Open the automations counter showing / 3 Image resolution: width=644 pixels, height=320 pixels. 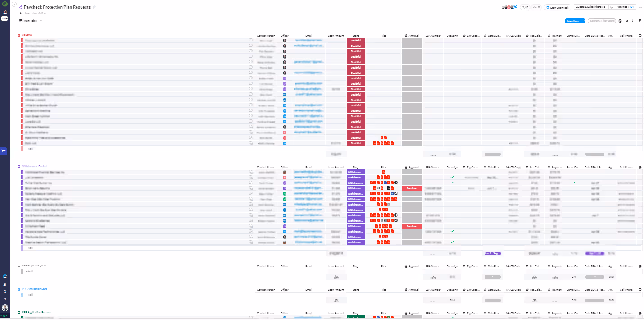point(536,7)
